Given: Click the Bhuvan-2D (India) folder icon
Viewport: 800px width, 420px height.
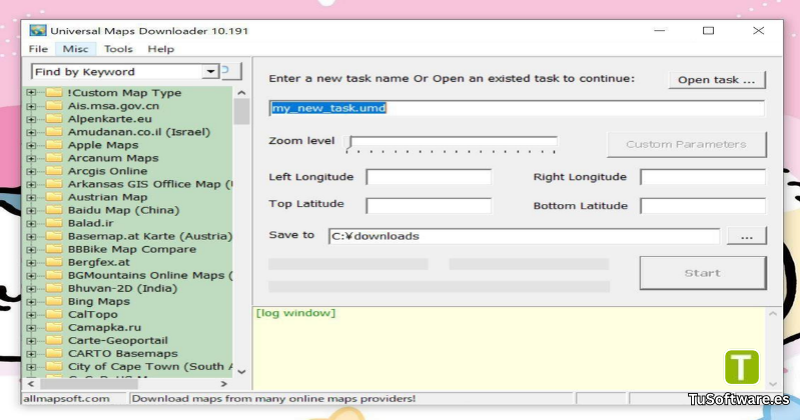Looking at the screenshot, I should (54, 288).
